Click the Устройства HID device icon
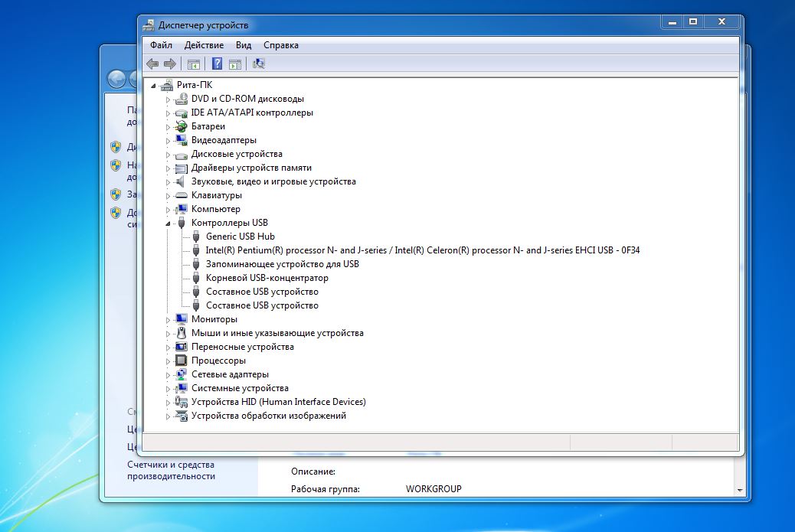Screen dimensions: 795x532 [181, 402]
